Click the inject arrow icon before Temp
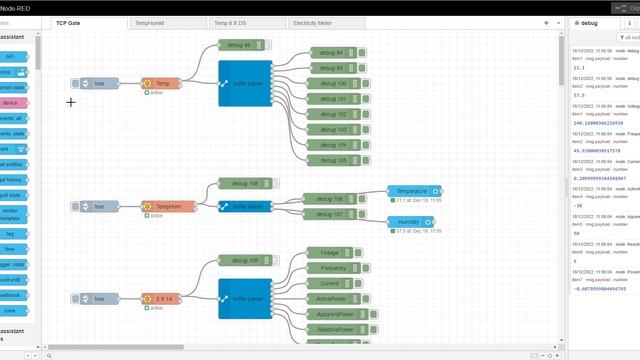Viewport: 640px width, 360px height. pyautogui.click(x=85, y=84)
